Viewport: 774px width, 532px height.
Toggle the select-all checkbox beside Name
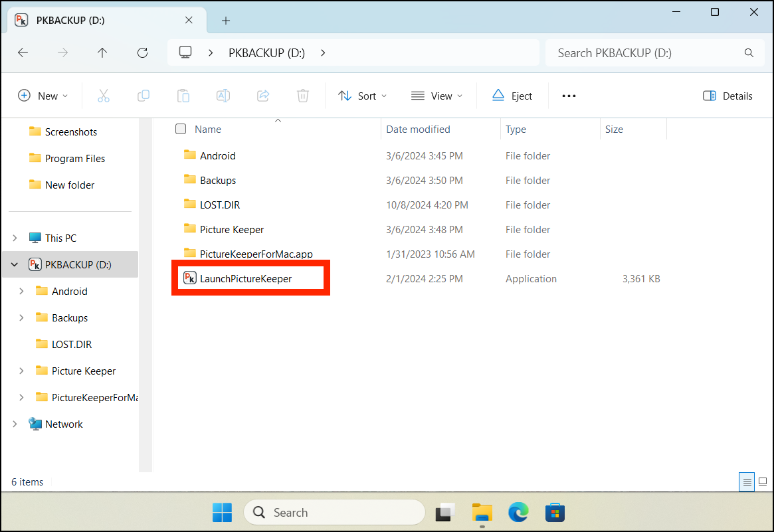[181, 129]
